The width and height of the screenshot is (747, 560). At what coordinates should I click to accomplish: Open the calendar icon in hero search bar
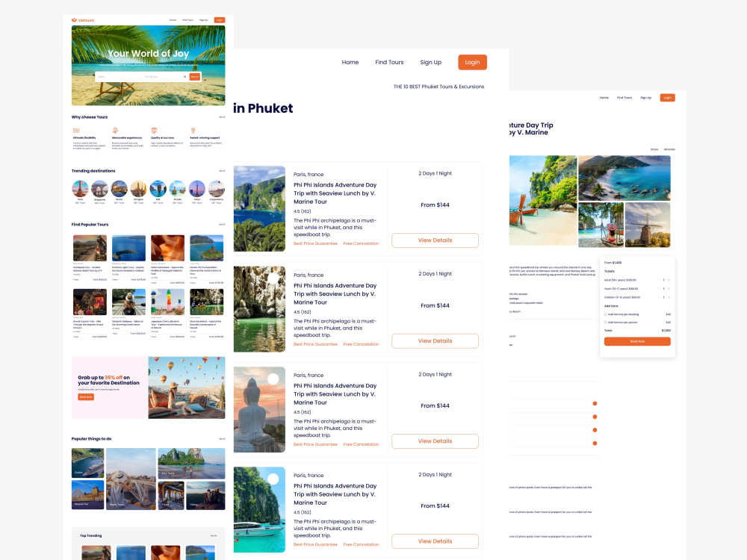pyautogui.click(x=185, y=77)
